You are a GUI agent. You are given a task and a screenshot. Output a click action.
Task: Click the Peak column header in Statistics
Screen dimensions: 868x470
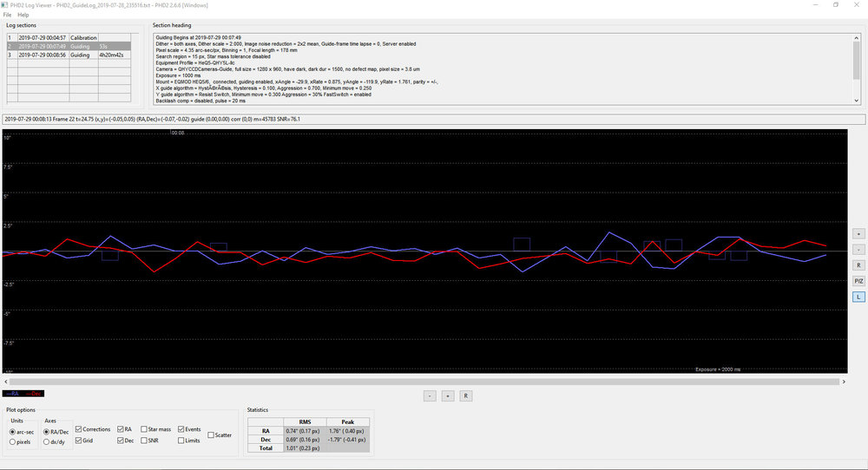(348, 422)
